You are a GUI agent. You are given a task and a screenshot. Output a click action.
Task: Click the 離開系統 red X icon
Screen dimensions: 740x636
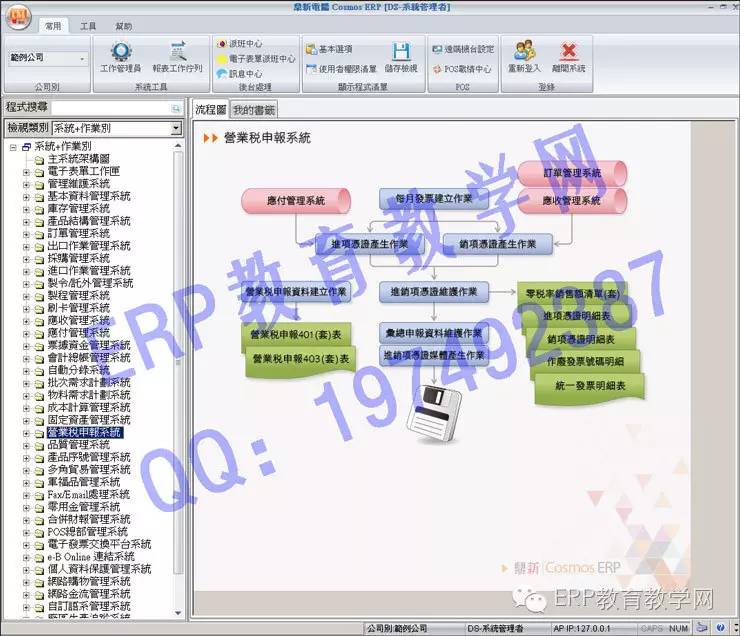tap(568, 56)
